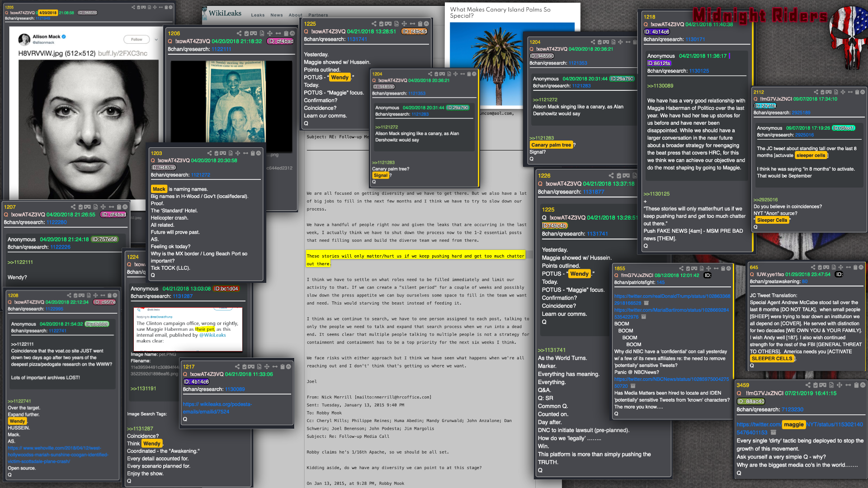Open qresearch link 1122111 in post 1206
The height and width of the screenshot is (488, 868).
(x=222, y=49)
